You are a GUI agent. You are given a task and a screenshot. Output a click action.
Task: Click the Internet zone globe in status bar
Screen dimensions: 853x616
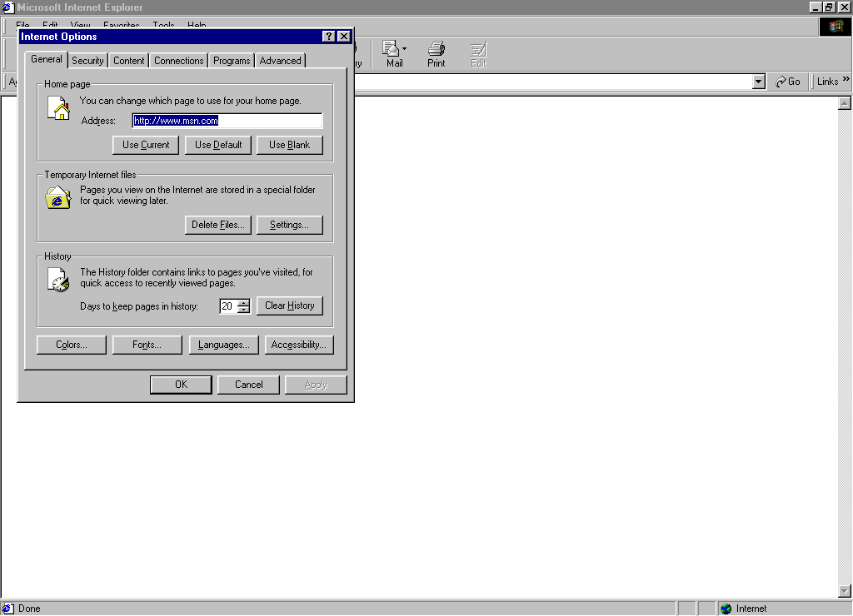(x=726, y=609)
